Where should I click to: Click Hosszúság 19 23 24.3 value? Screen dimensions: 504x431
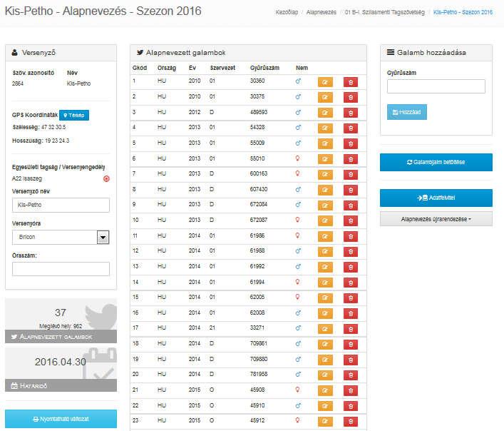coord(57,141)
